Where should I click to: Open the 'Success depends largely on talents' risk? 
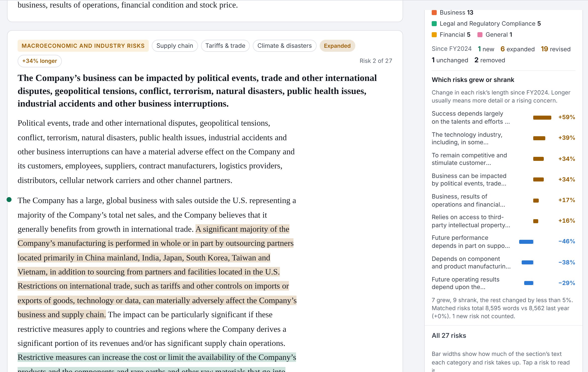503,117
